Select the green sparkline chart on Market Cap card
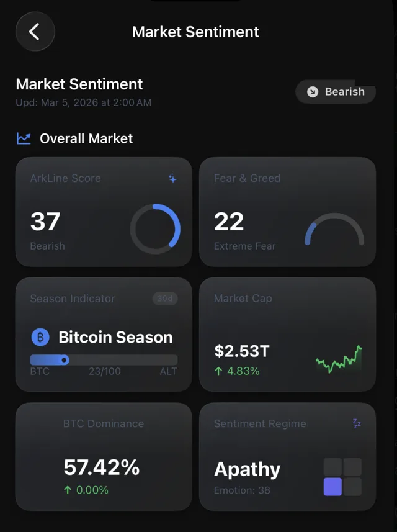Viewport: 397px width, 532px height. click(338, 360)
